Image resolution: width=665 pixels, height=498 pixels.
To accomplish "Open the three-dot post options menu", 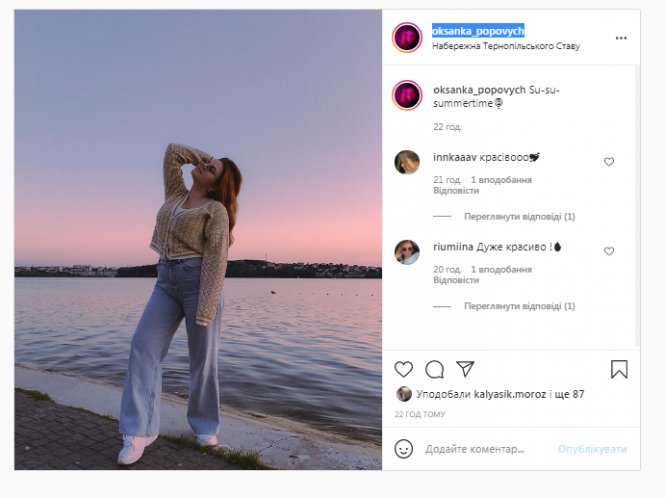I will [x=621, y=38].
